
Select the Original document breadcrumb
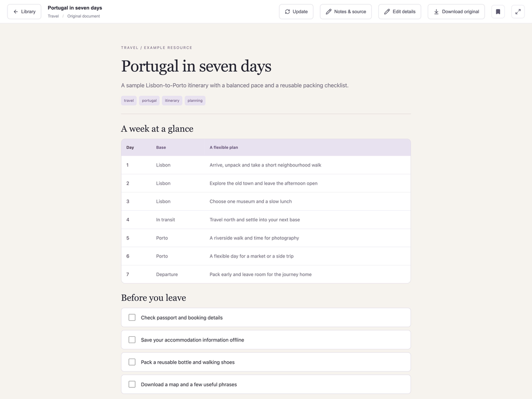pyautogui.click(x=84, y=16)
